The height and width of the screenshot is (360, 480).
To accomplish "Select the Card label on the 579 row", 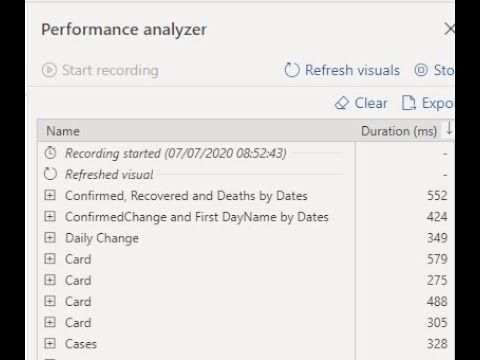I will (78, 259).
